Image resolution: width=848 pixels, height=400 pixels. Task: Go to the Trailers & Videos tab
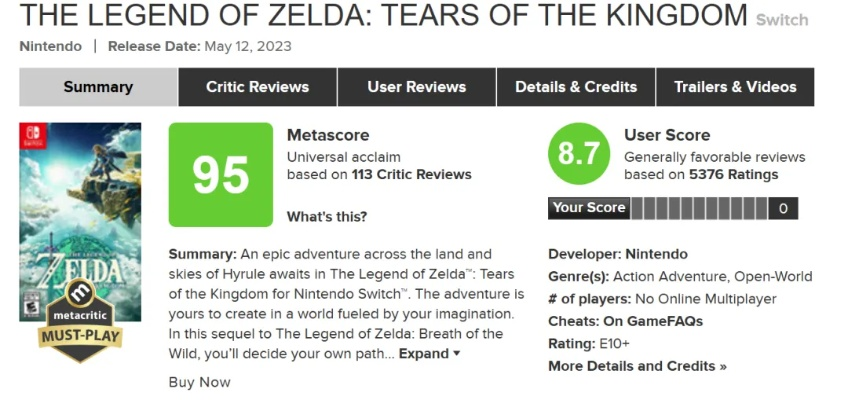pyautogui.click(x=735, y=87)
